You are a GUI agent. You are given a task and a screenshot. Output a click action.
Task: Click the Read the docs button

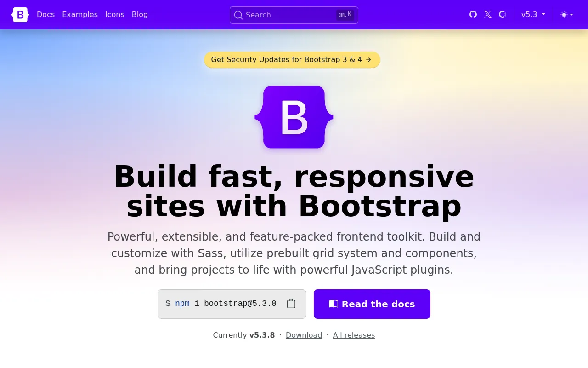point(372,304)
